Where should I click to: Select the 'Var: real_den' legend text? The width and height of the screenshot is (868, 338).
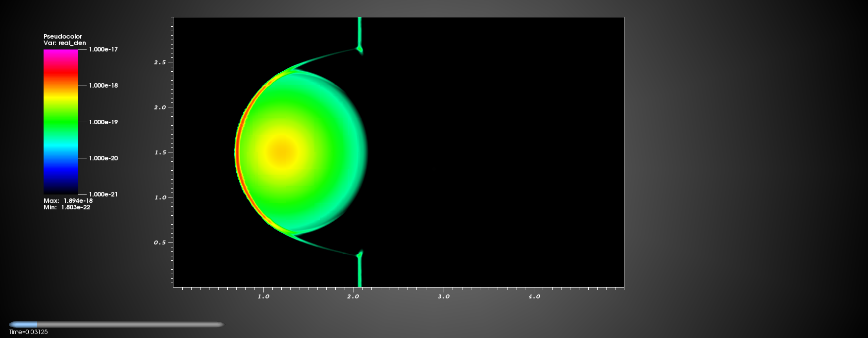pyautogui.click(x=65, y=43)
